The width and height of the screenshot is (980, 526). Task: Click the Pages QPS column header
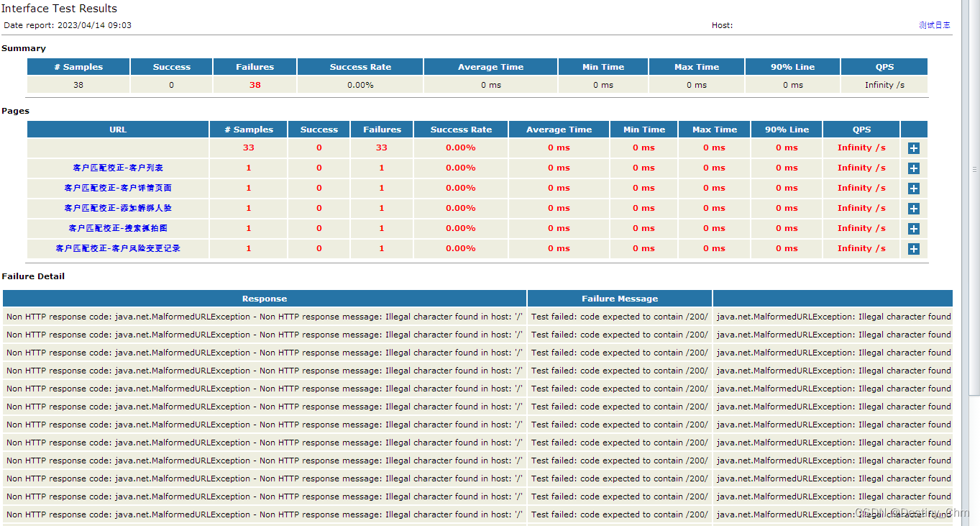(861, 130)
